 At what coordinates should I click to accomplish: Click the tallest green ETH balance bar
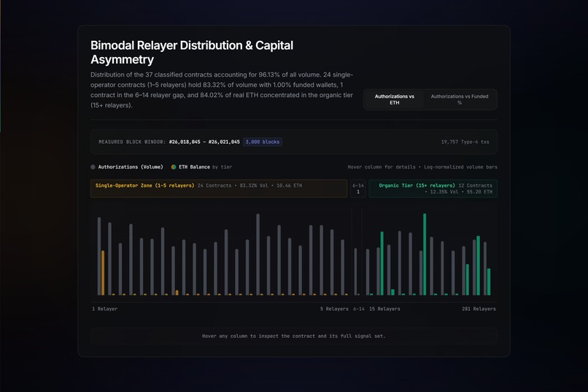click(425, 254)
